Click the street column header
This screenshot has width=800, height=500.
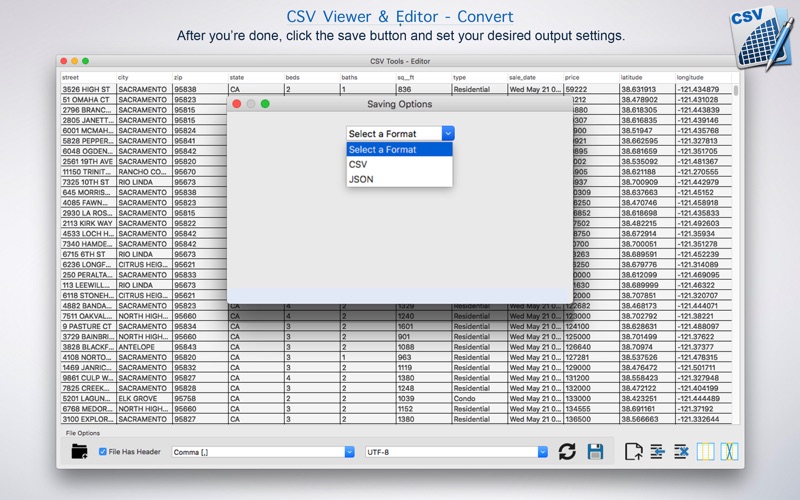coord(88,78)
